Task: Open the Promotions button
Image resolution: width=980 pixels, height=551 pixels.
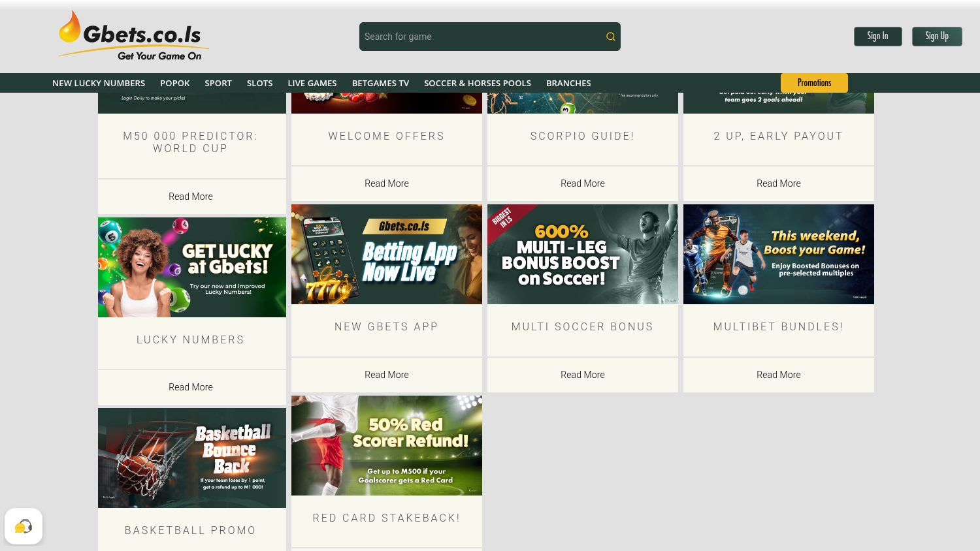Action: [814, 83]
